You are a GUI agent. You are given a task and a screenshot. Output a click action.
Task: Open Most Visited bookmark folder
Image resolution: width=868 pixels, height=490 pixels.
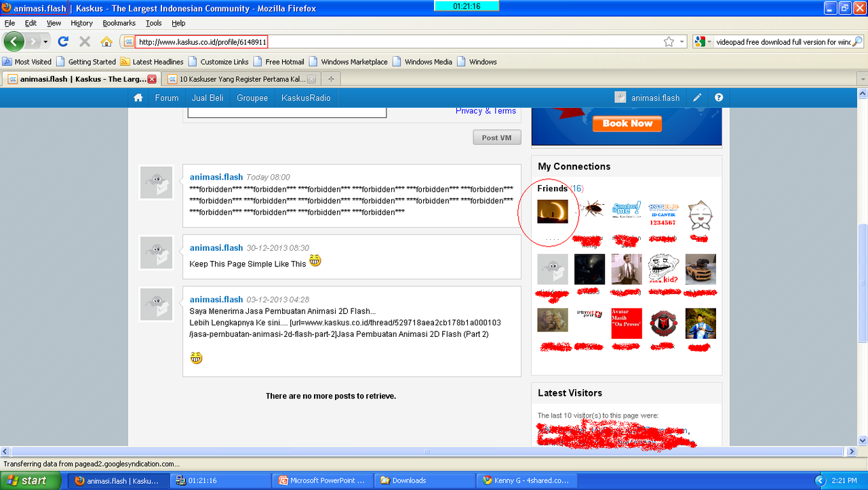tap(27, 62)
